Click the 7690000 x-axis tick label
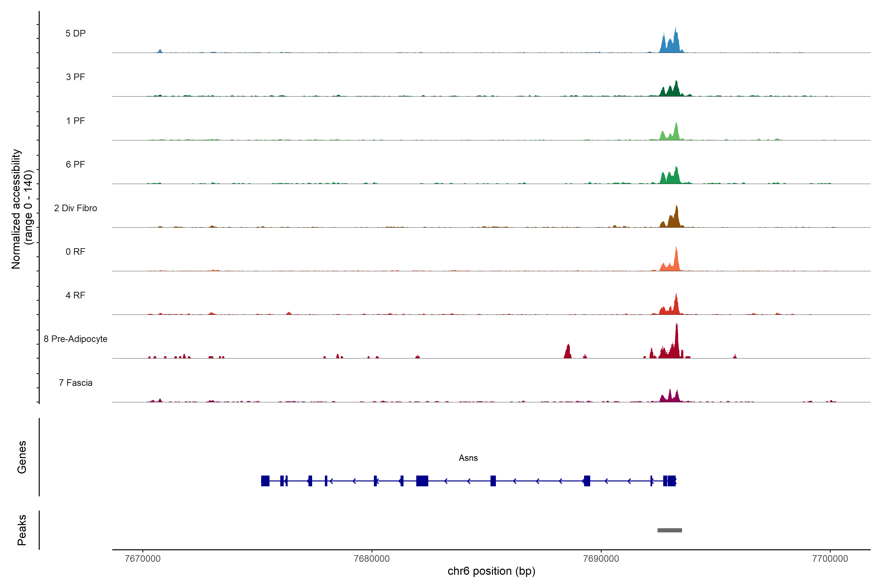The height and width of the screenshot is (588, 882). [601, 558]
